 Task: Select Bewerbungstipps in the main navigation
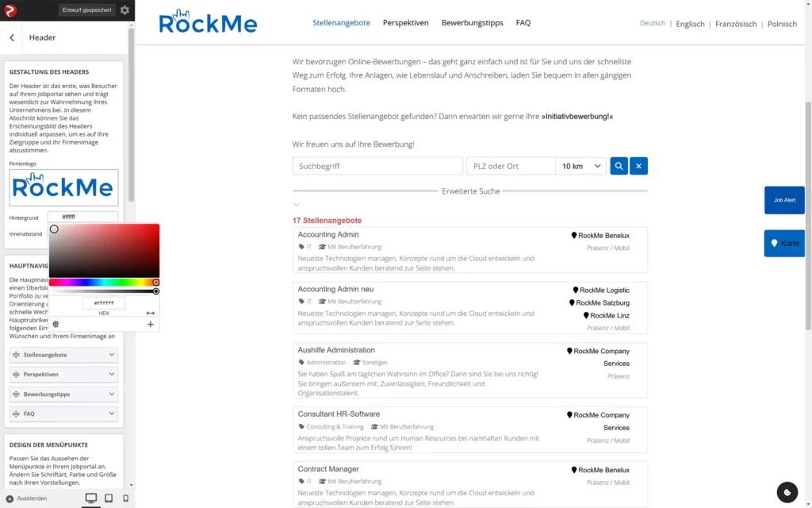[x=472, y=22]
